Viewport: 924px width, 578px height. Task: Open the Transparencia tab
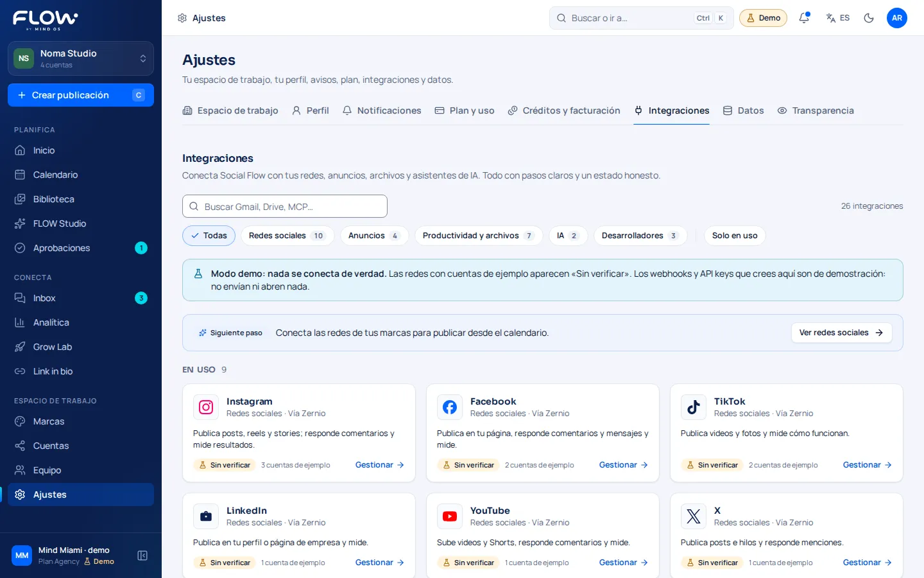816,110
